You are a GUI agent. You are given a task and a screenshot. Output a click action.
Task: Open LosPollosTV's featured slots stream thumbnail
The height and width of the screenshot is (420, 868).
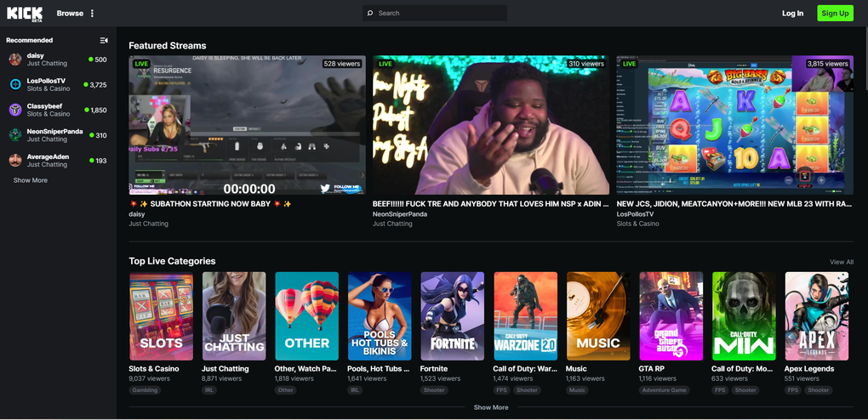(735, 125)
